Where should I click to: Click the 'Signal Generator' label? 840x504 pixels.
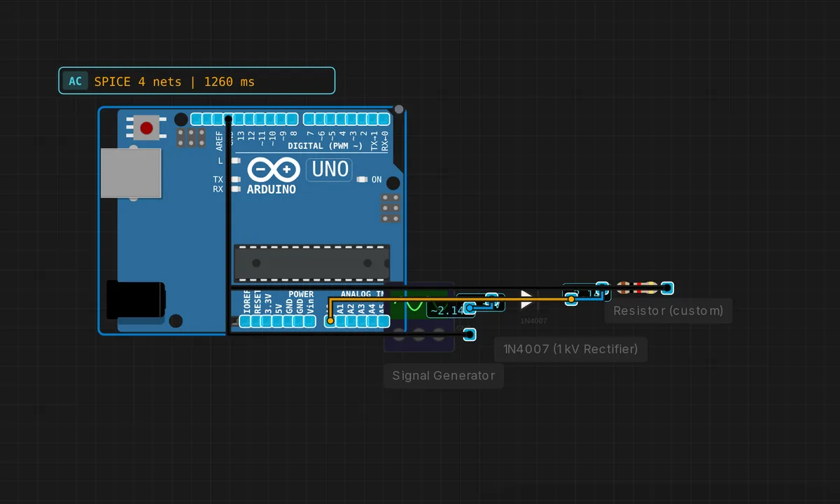pos(444,376)
